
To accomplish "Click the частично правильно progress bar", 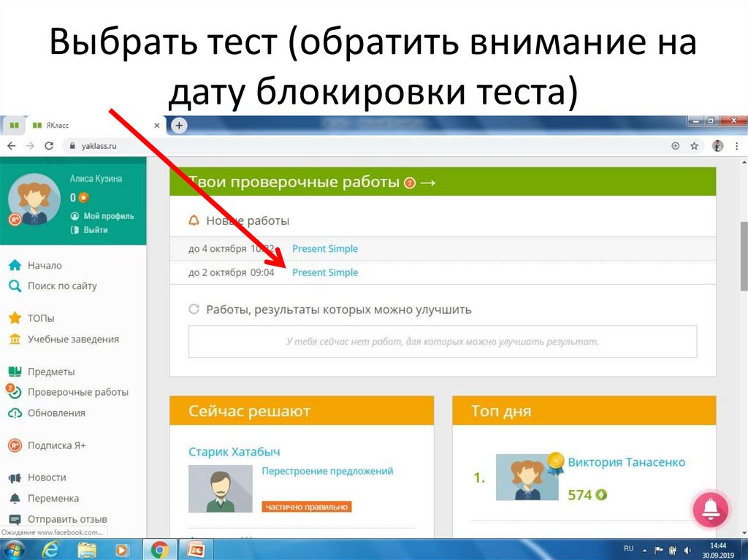I will [x=307, y=505].
